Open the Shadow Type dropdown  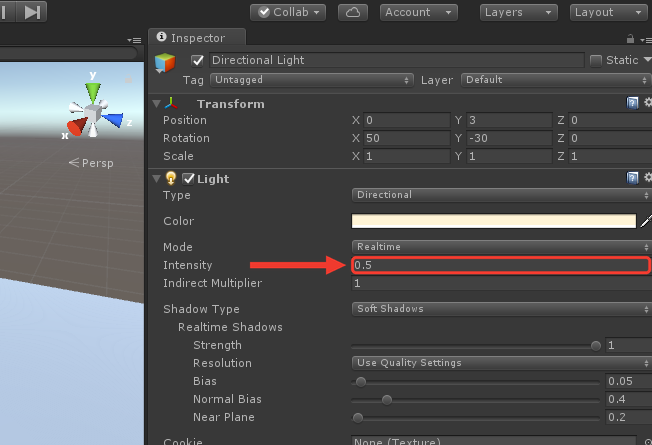501,309
